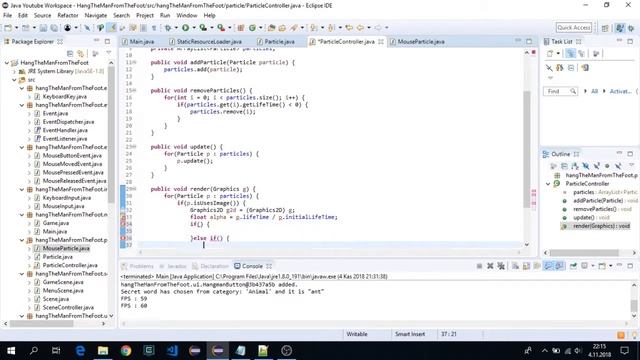Open the Window menu
The width and height of the screenshot is (640, 360).
[187, 15]
